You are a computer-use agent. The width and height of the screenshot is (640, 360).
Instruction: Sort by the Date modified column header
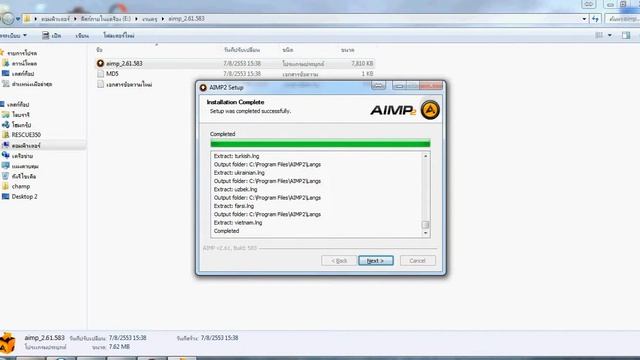[x=242, y=49]
